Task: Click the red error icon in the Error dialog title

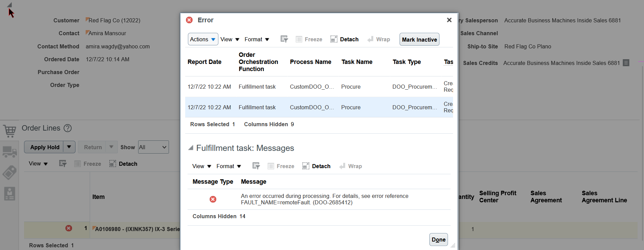Action: point(189,20)
